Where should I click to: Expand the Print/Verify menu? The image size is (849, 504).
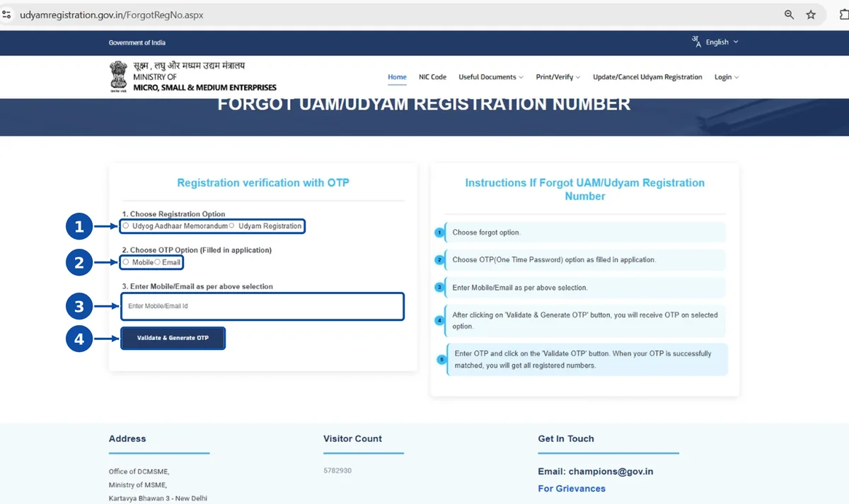tap(558, 77)
